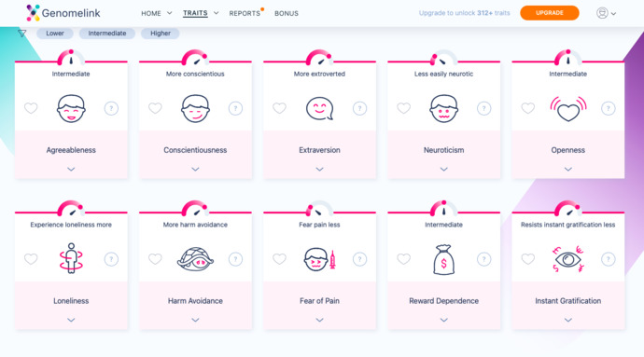This screenshot has height=357, width=644.
Task: Open the REPORTS menu item
Action: (245, 13)
